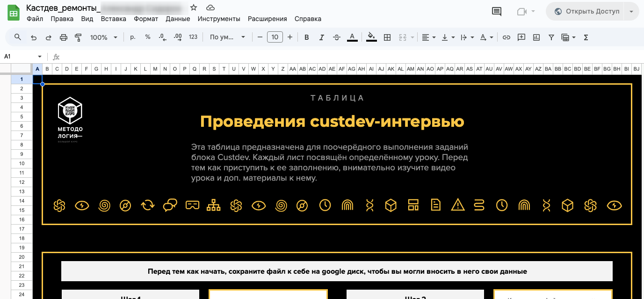Create a filter
This screenshot has height=299, width=644.
click(551, 37)
